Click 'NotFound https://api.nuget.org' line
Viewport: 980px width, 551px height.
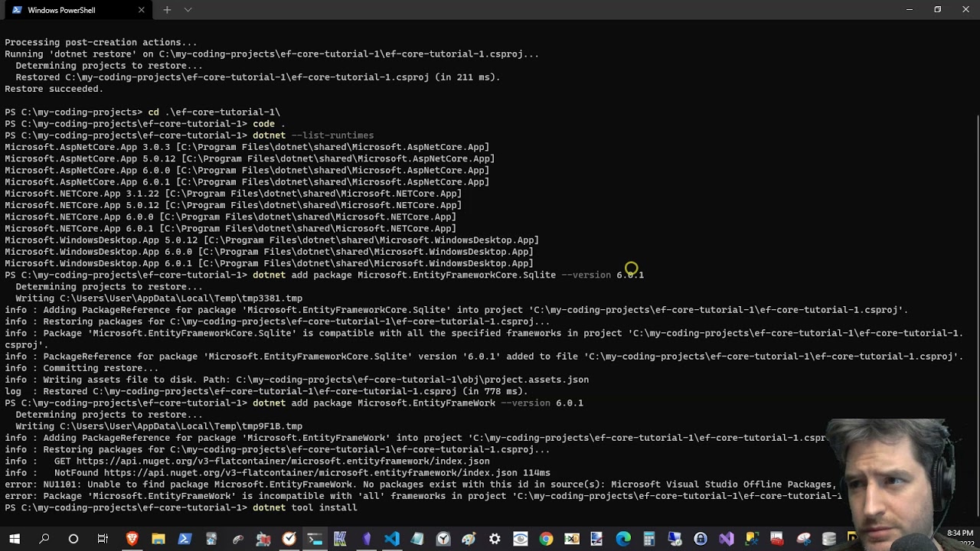[277, 473]
